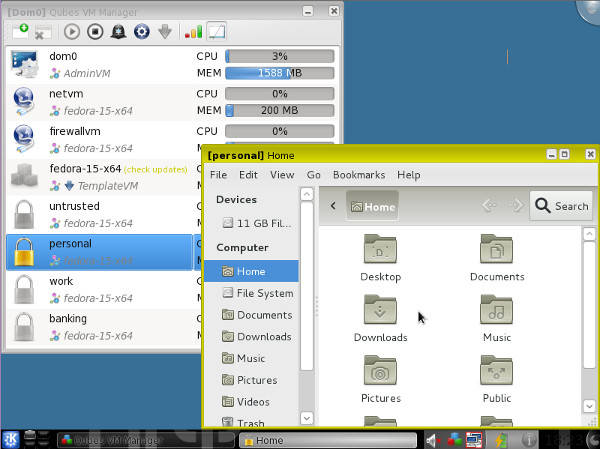Screen dimensions: 600x449
Task: Click the yellow padlock icon for personal
Action: coord(24,252)
